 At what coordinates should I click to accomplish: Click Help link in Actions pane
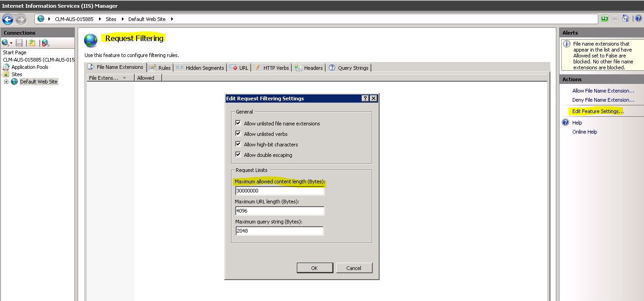coord(577,123)
